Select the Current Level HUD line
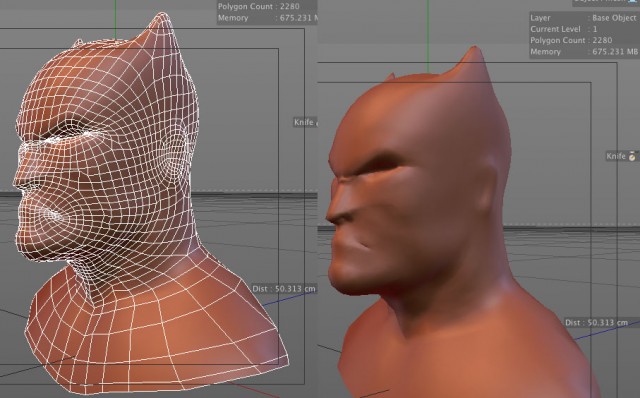Image resolution: width=640 pixels, height=398 pixels. click(x=564, y=29)
